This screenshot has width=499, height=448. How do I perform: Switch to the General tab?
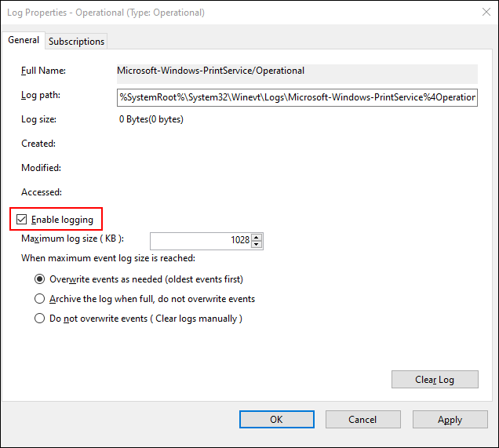pyautogui.click(x=24, y=40)
